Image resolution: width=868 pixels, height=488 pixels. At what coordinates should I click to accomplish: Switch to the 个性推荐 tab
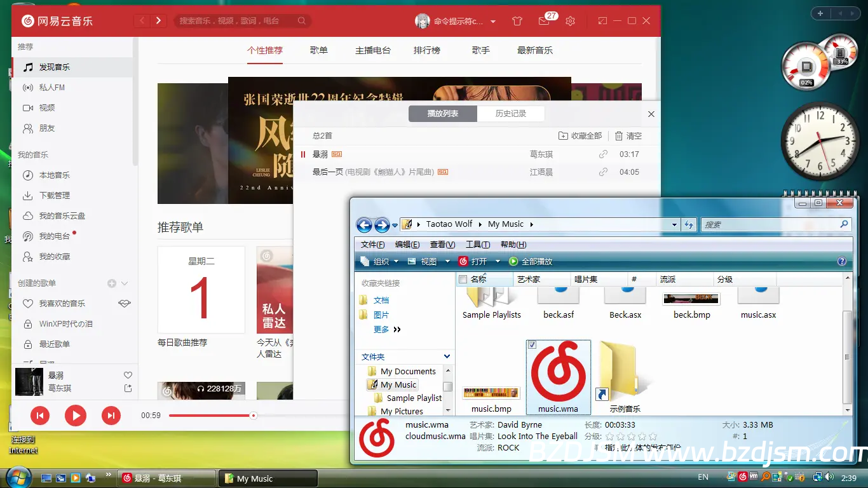click(x=265, y=50)
